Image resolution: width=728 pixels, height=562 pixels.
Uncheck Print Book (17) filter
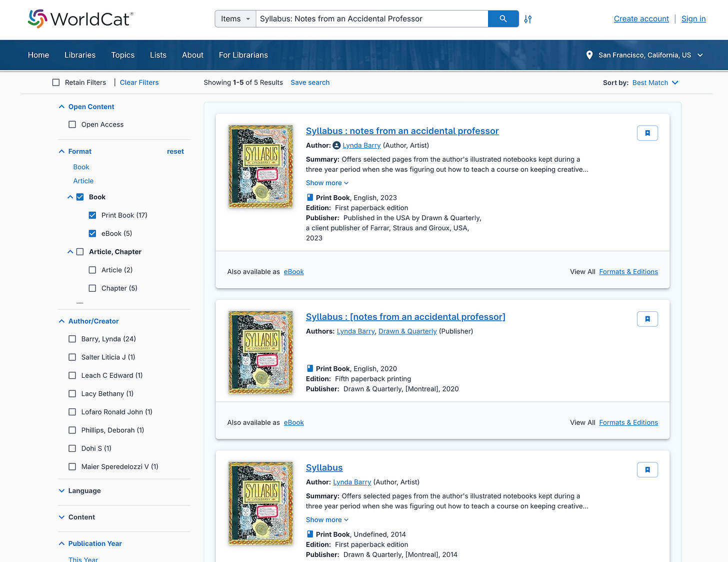[92, 215]
